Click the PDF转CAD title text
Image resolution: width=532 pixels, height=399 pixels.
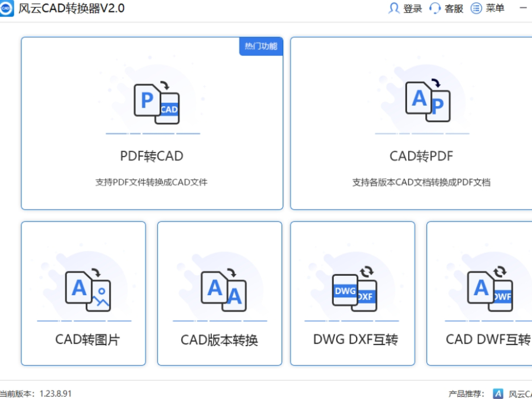(152, 156)
